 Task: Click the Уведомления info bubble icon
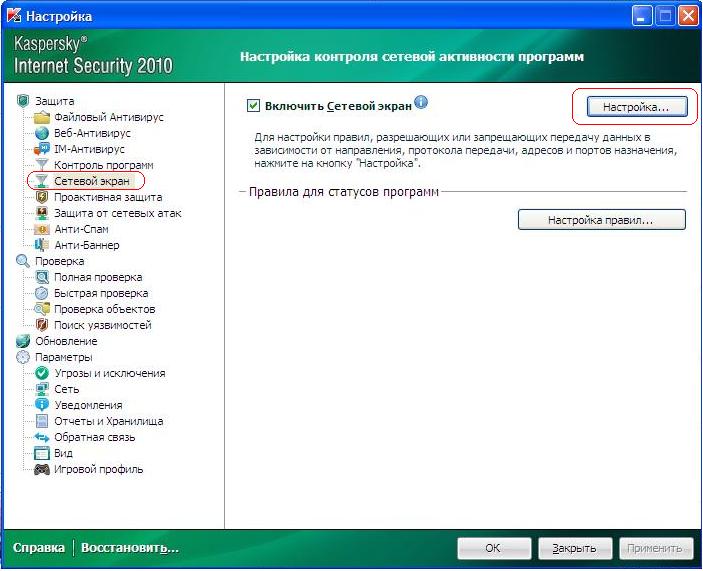tap(42, 405)
